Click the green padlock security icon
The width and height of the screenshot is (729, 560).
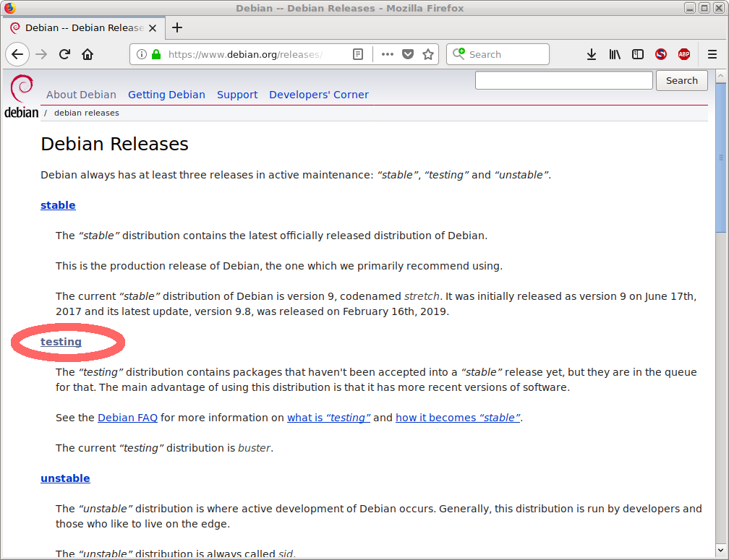point(156,54)
